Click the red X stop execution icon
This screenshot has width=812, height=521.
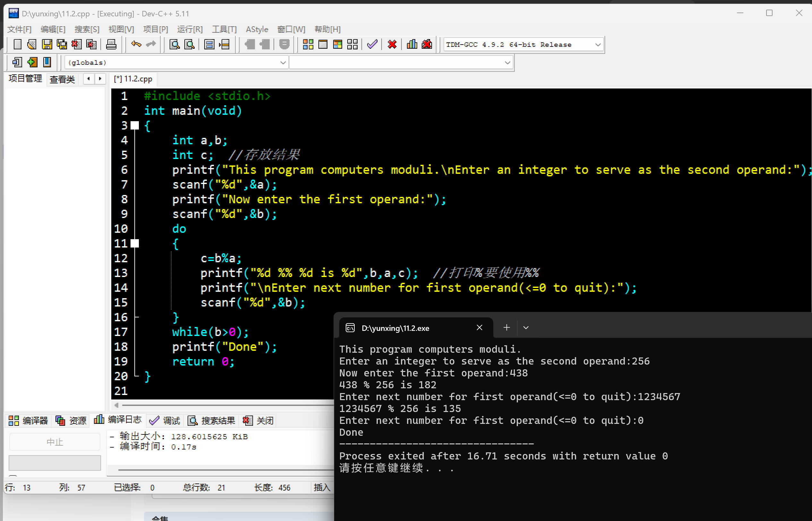(392, 44)
